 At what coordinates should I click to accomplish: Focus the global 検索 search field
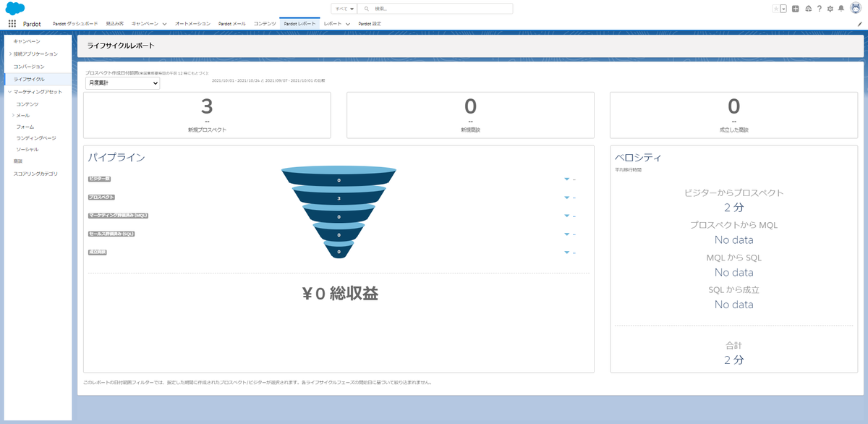[435, 9]
